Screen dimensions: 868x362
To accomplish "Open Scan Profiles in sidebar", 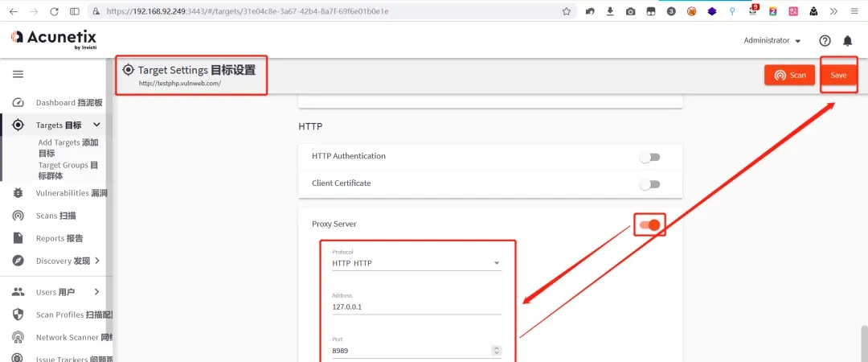I will point(74,315).
